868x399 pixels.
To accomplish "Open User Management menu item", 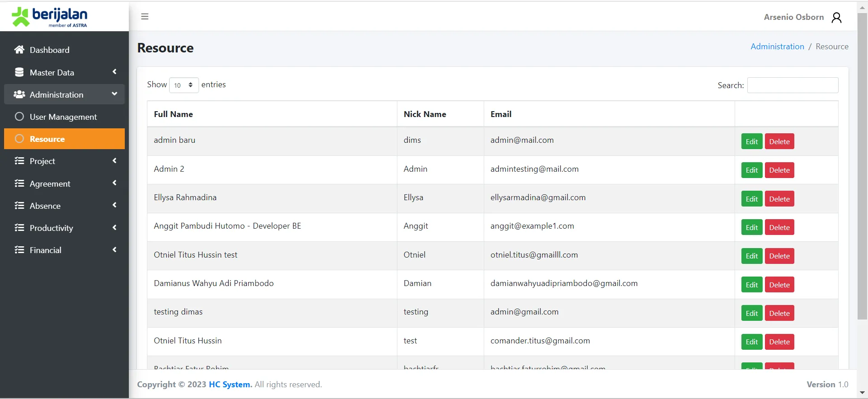I will pos(63,117).
